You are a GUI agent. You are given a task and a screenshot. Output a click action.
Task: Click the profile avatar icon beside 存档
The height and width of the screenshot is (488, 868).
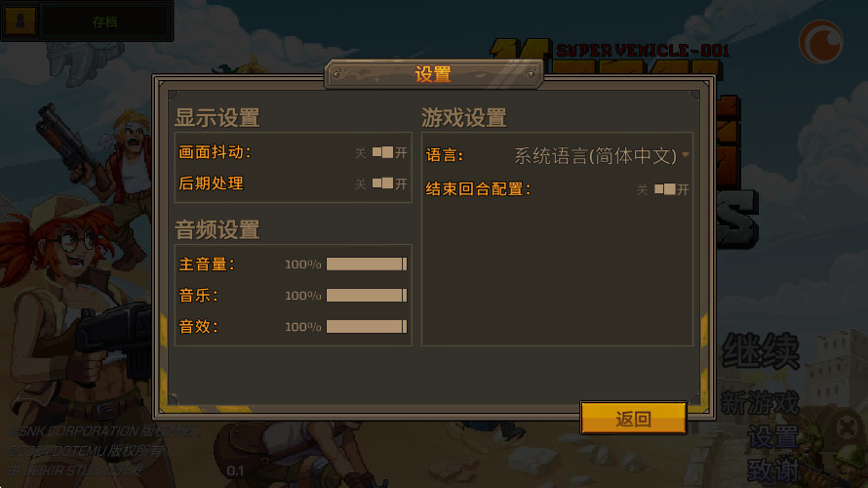click(20, 21)
